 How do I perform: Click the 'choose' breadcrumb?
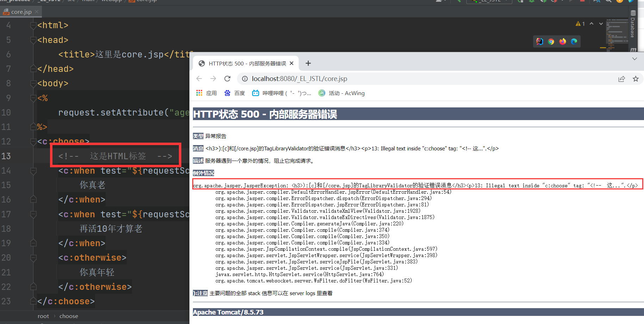[69, 316]
